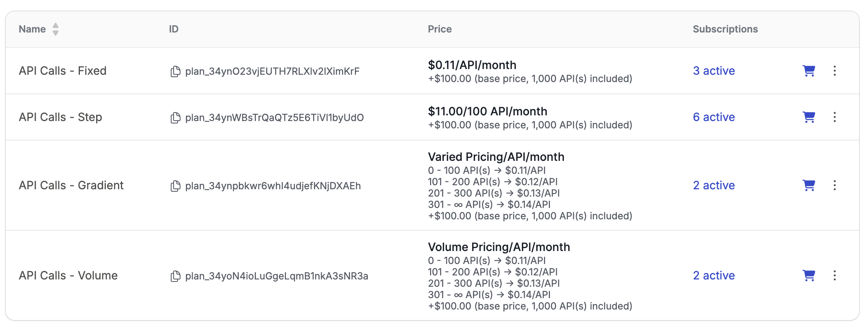
Task: Open more options menu for API Calls - Volume
Action: (834, 275)
